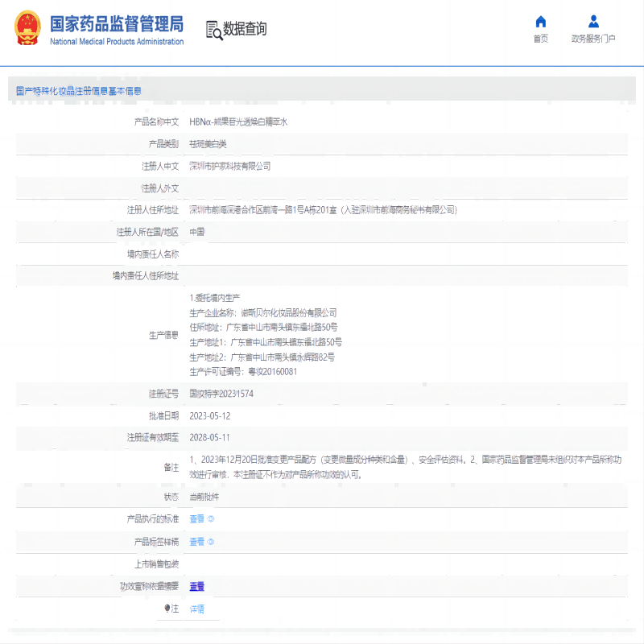Screen dimensions: 644x644
Task: Click the bulb icon next to 注
Action: (x=168, y=609)
